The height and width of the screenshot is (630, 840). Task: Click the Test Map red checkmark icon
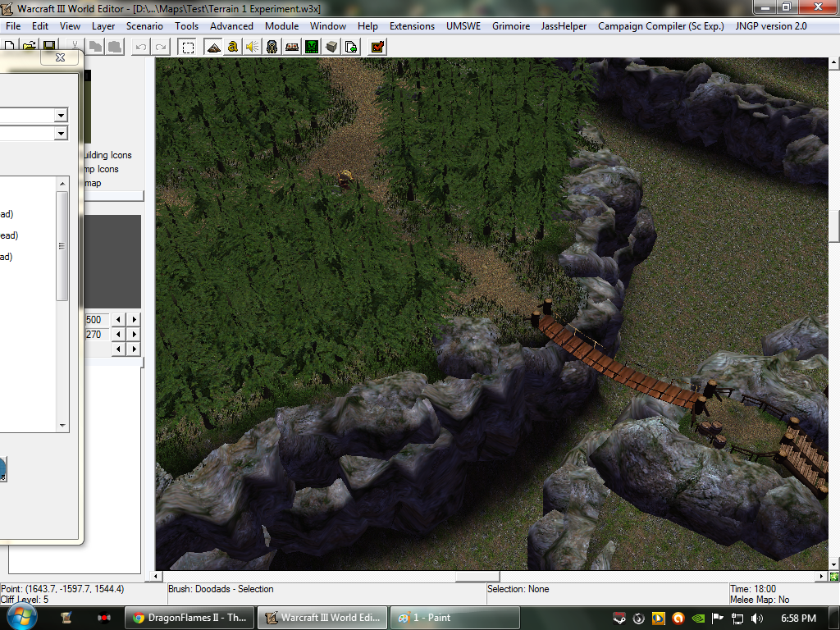click(x=377, y=47)
